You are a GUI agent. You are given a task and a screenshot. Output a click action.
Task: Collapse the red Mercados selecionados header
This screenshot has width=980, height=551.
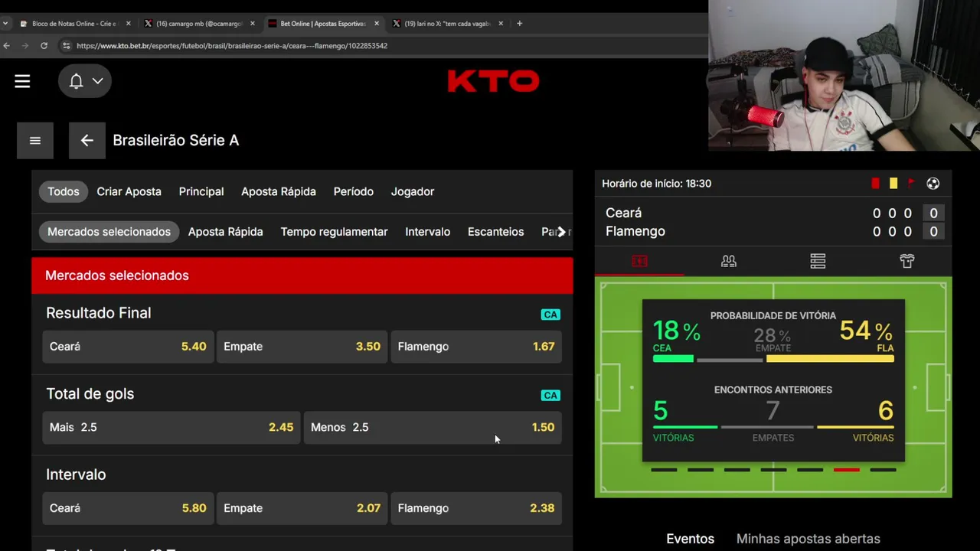coord(302,275)
